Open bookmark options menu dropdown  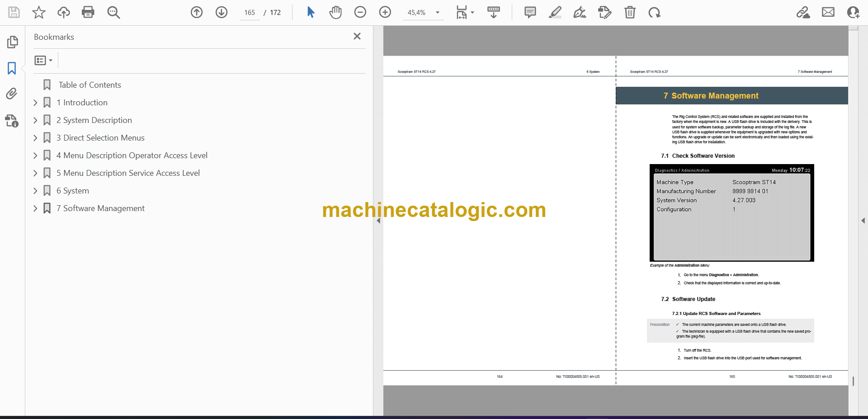(x=43, y=60)
